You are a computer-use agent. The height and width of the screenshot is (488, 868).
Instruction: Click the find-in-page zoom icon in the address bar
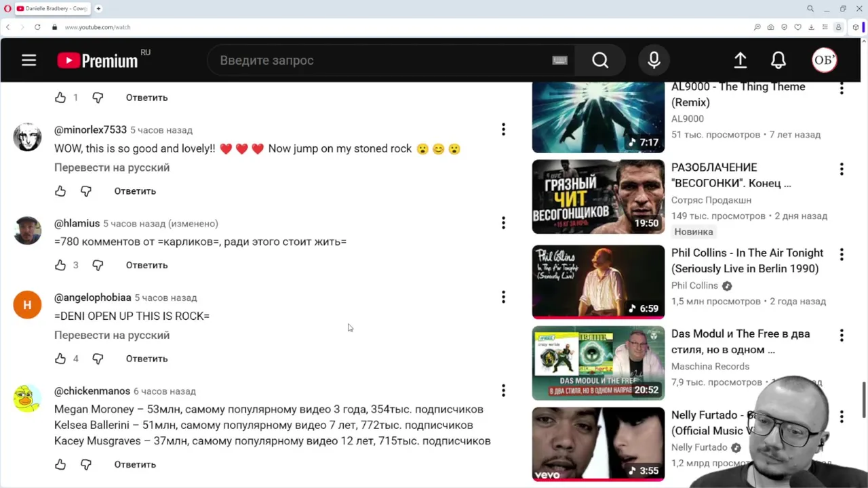coord(757,27)
